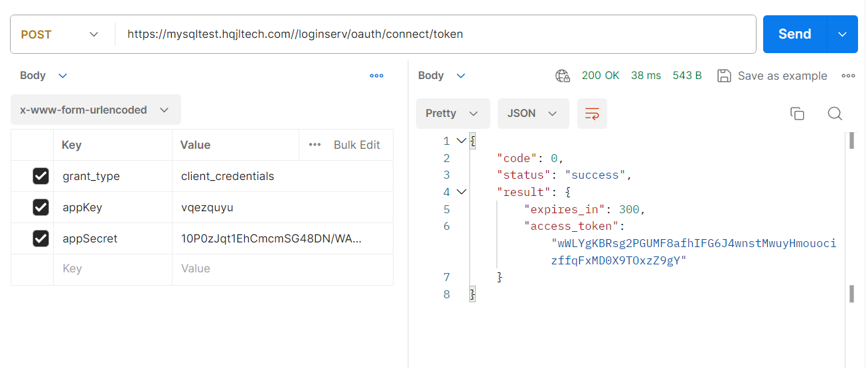The height and width of the screenshot is (368, 868).
Task: Click the save icon beside Save as example
Action: 725,76
